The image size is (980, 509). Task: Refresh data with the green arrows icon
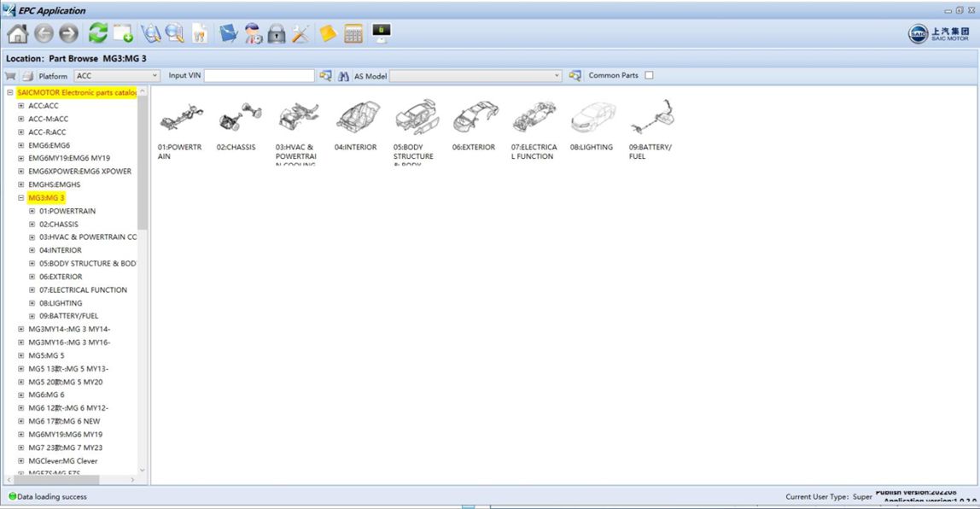click(x=97, y=33)
